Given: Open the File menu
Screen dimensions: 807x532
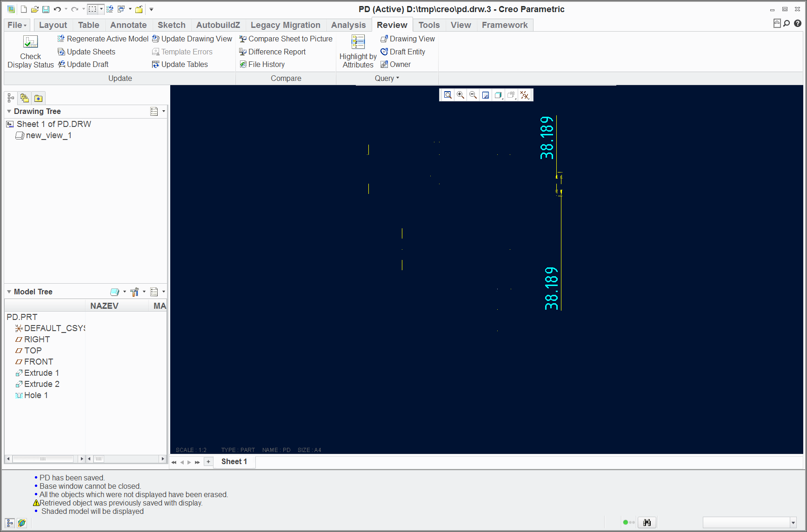Looking at the screenshot, I should (17, 25).
